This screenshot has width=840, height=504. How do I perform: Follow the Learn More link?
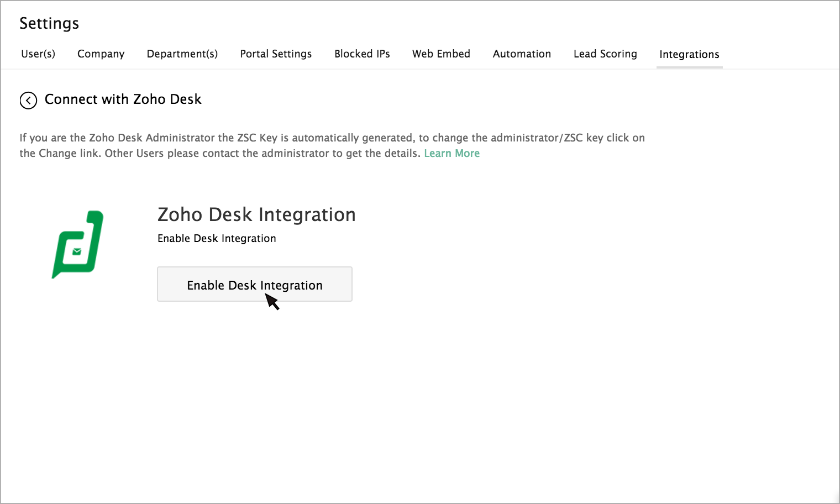[x=452, y=153]
